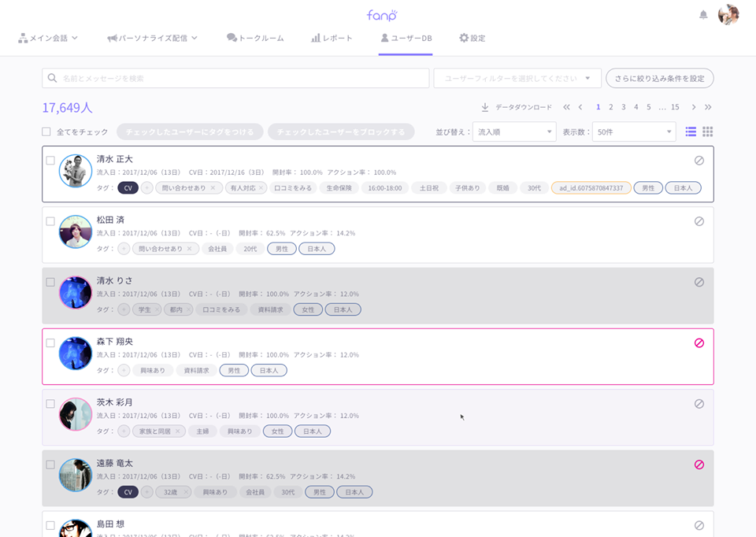Click the data download arrow icon

coord(485,107)
